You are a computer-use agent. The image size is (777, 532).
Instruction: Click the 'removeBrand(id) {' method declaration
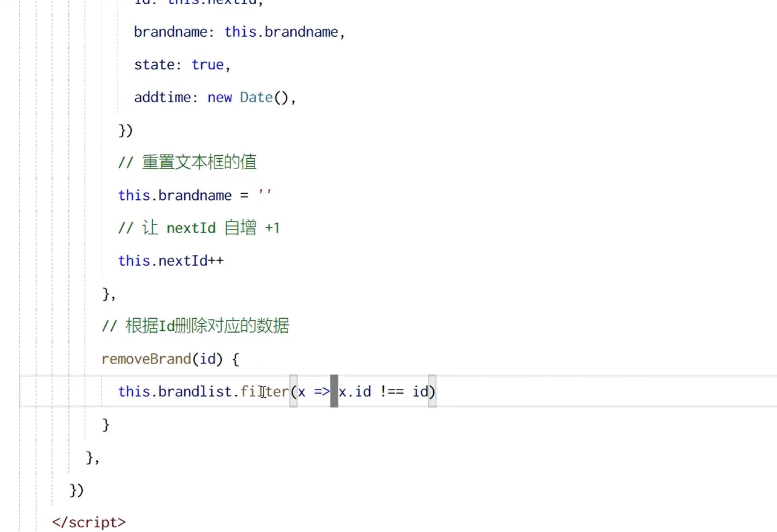[170, 359]
